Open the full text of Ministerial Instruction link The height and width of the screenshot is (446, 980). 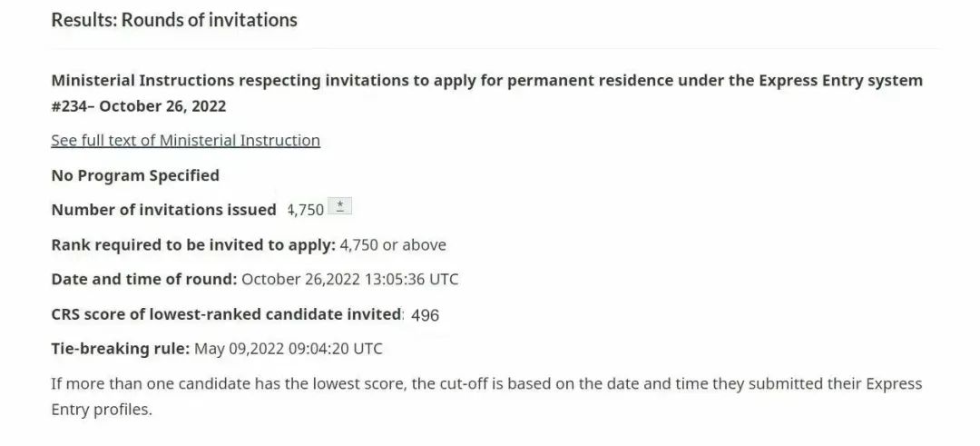pos(185,140)
